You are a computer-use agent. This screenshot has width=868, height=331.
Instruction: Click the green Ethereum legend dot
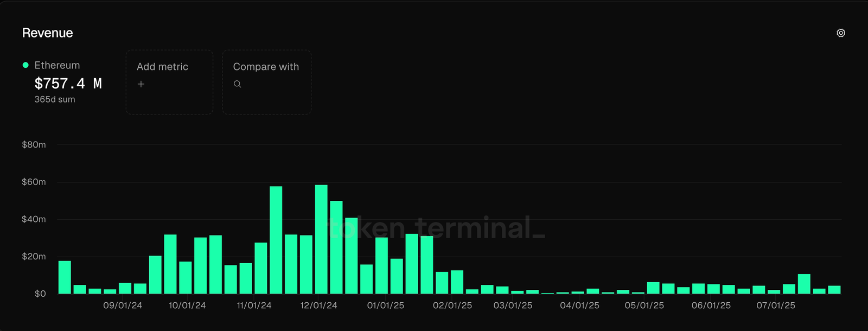[25, 65]
